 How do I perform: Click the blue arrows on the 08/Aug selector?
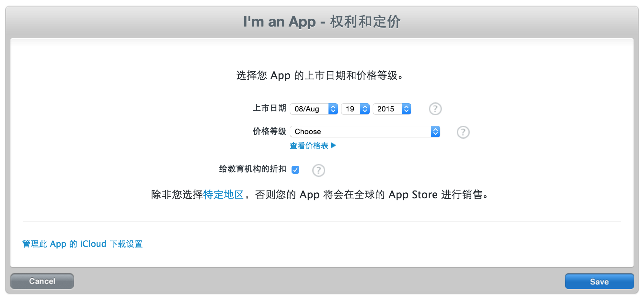333,109
